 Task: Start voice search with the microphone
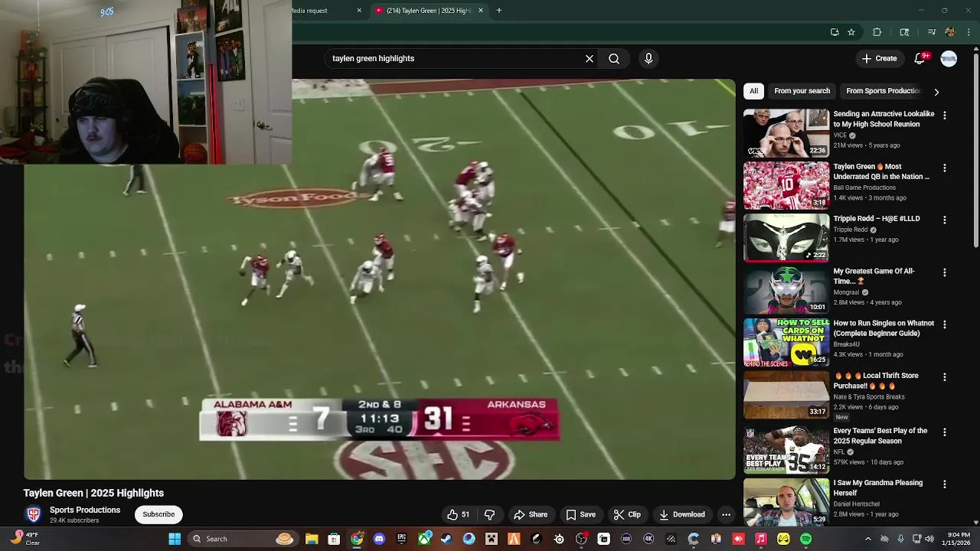648,58
